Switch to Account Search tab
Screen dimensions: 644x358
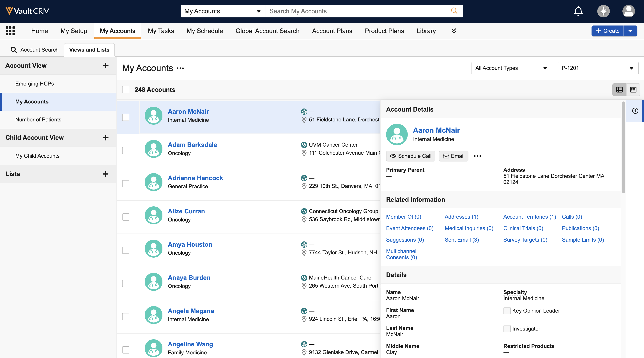click(34, 50)
